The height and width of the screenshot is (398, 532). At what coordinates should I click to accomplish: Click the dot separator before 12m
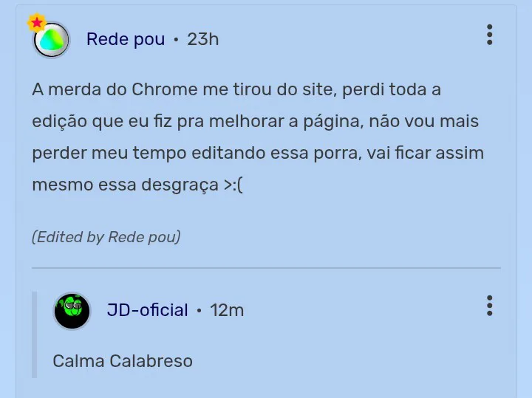199,311
